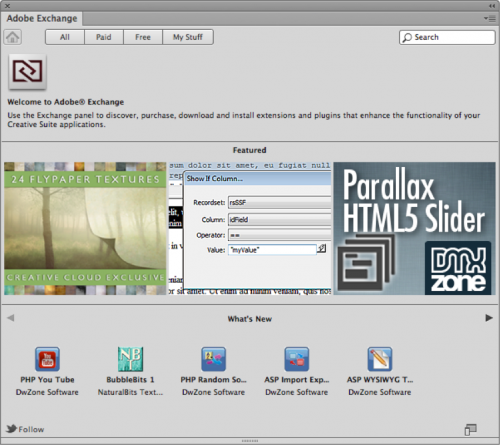Viewport: 500px width, 445px height.
Task: Click ASP Import Exp... title
Action: point(297,380)
